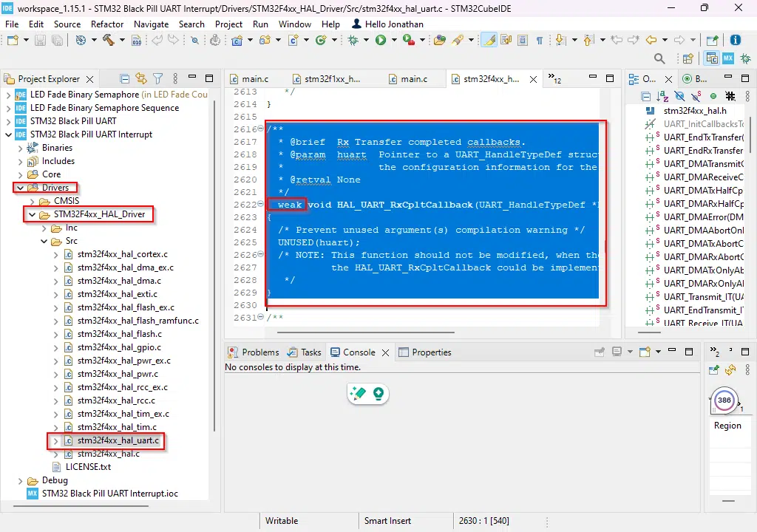Click the editor horizontal scrollbar
This screenshot has width=757, height=532.
(365, 332)
